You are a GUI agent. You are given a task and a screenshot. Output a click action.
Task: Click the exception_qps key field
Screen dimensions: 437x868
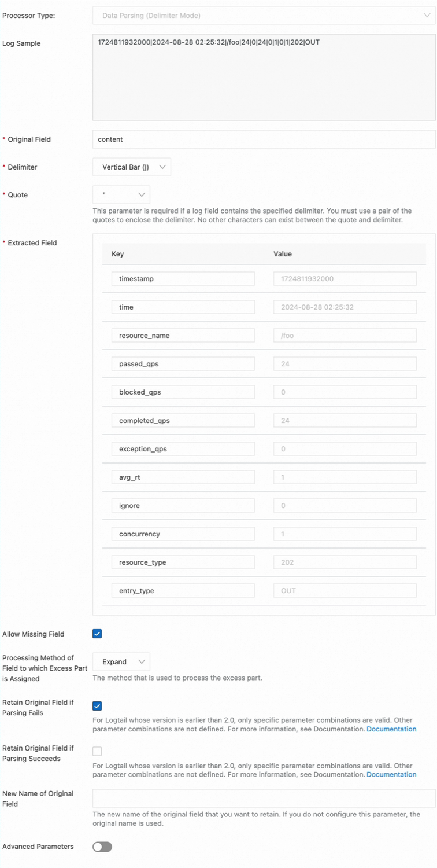[183, 449]
